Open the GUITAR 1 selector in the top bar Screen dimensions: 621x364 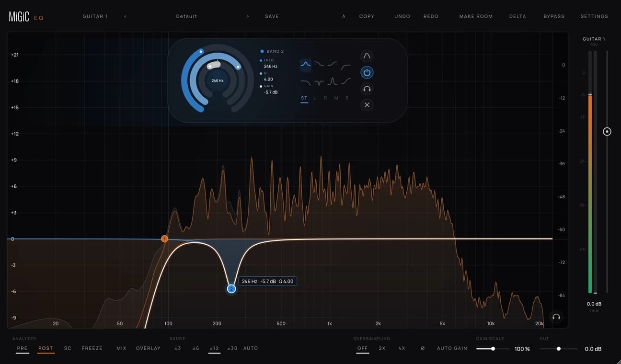(95, 16)
